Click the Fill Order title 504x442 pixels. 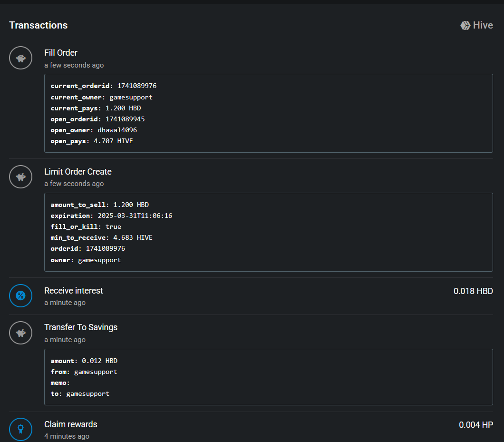(61, 53)
